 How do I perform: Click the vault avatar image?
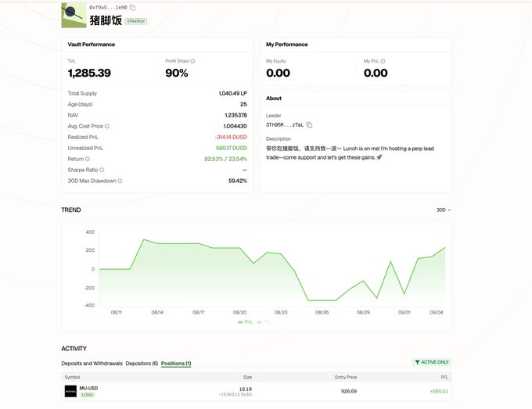(74, 16)
